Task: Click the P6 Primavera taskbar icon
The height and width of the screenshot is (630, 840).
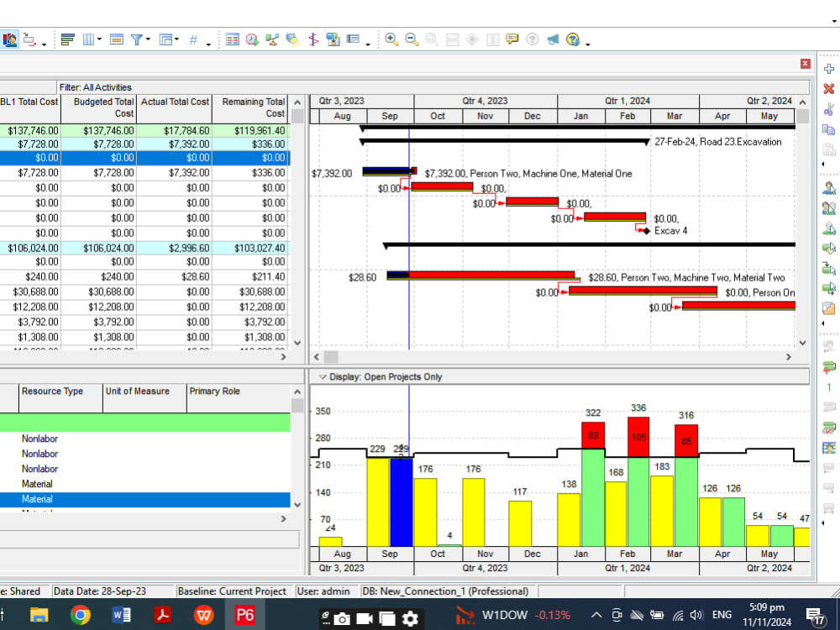Action: coord(244,615)
